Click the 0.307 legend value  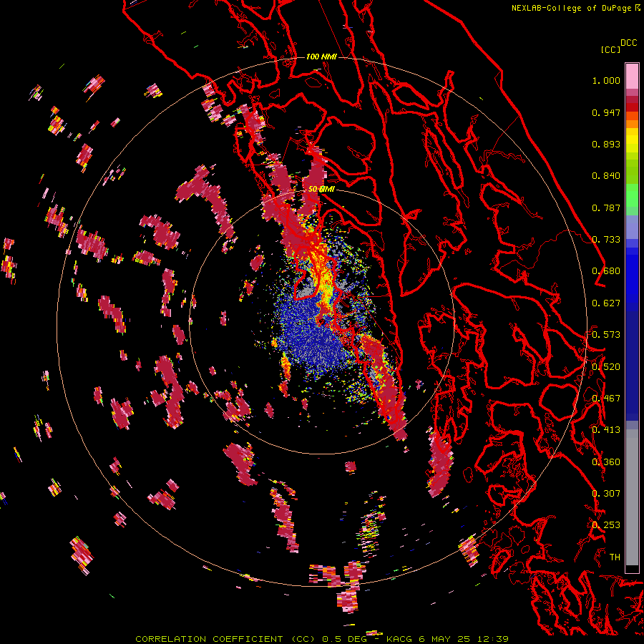606,494
